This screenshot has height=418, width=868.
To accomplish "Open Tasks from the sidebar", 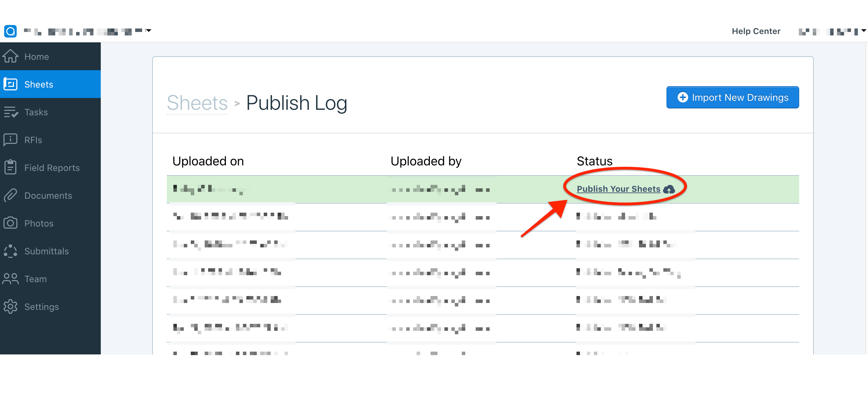I will point(50,112).
